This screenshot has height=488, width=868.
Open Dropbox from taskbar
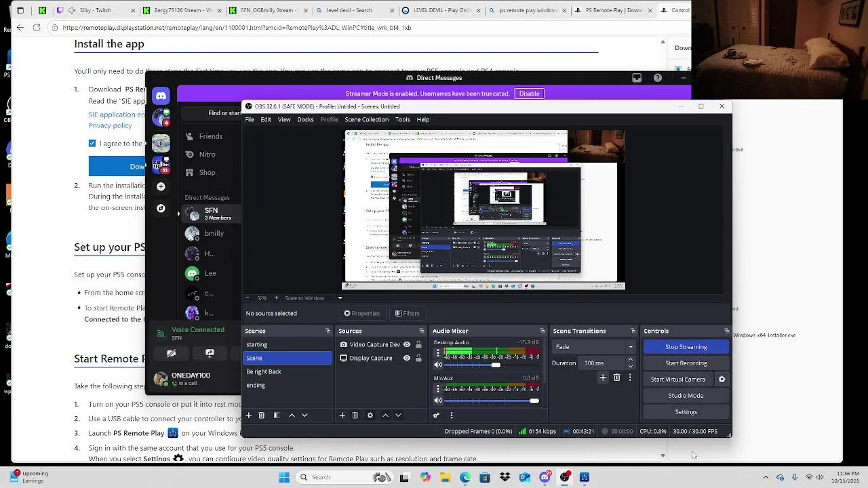505,477
